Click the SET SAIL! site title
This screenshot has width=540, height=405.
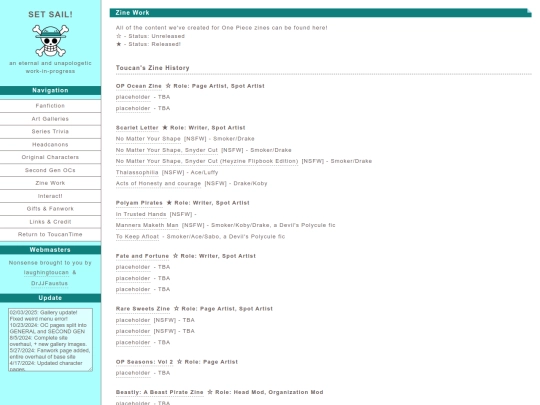50,14
